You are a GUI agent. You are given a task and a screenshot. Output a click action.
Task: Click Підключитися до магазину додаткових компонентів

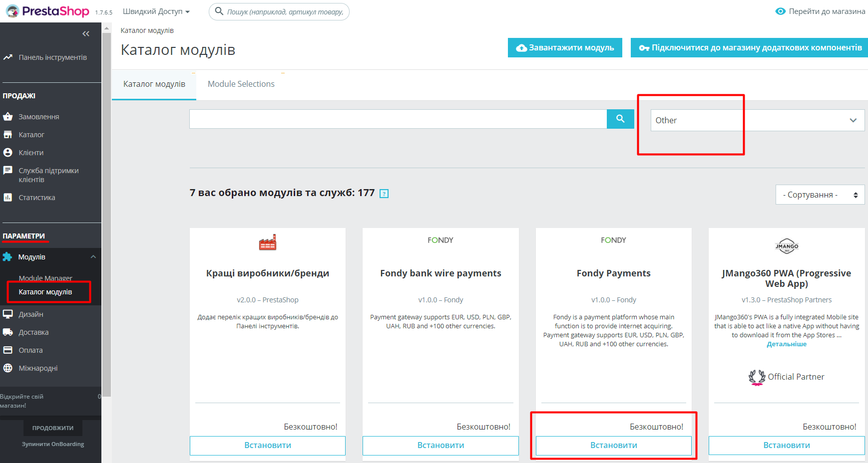[749, 48]
